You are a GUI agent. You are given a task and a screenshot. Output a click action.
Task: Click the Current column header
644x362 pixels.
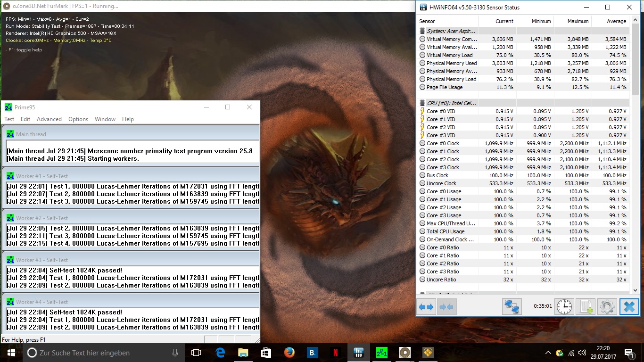point(497,21)
